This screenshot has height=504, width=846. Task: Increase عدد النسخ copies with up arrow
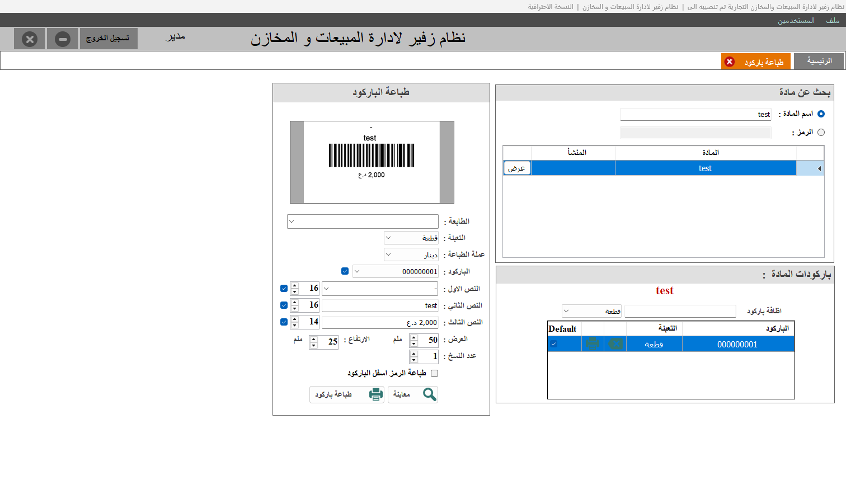(414, 354)
